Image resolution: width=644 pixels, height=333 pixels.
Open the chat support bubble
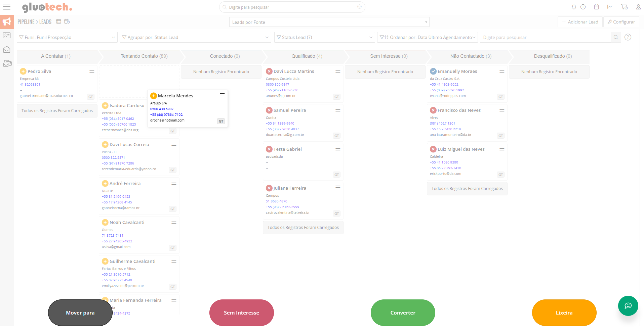(x=628, y=305)
